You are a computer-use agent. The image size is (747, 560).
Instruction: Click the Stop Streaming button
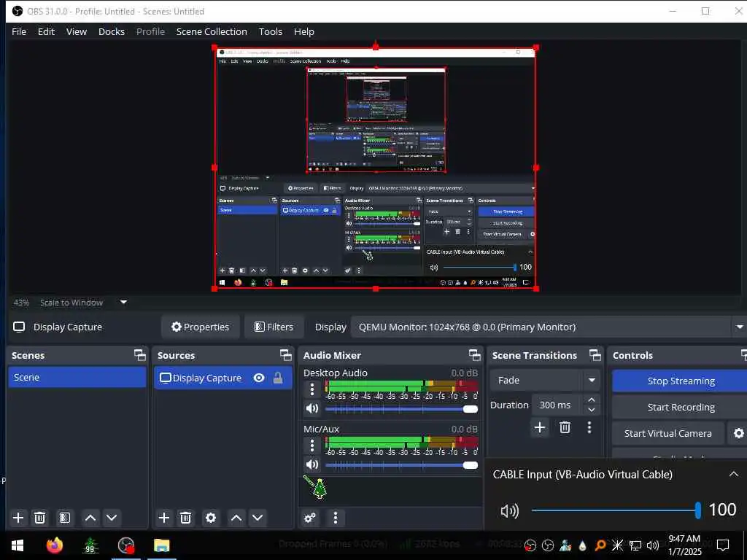(x=681, y=381)
